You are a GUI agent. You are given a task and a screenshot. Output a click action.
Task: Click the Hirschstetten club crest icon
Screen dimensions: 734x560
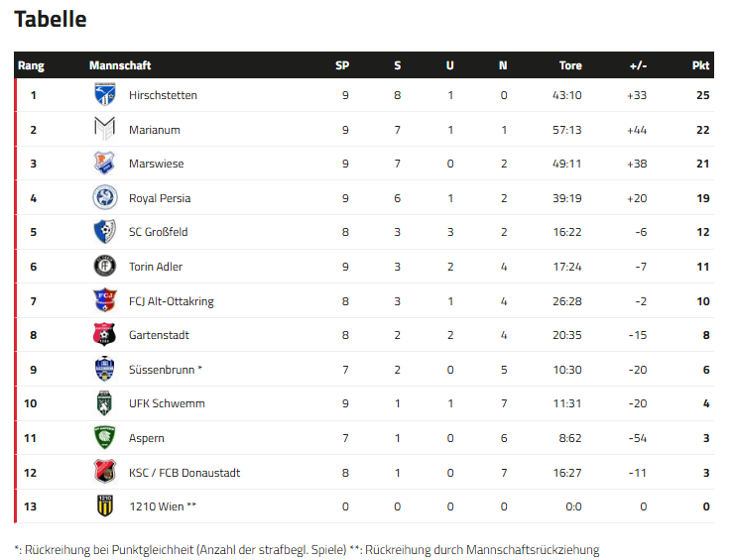coord(104,95)
